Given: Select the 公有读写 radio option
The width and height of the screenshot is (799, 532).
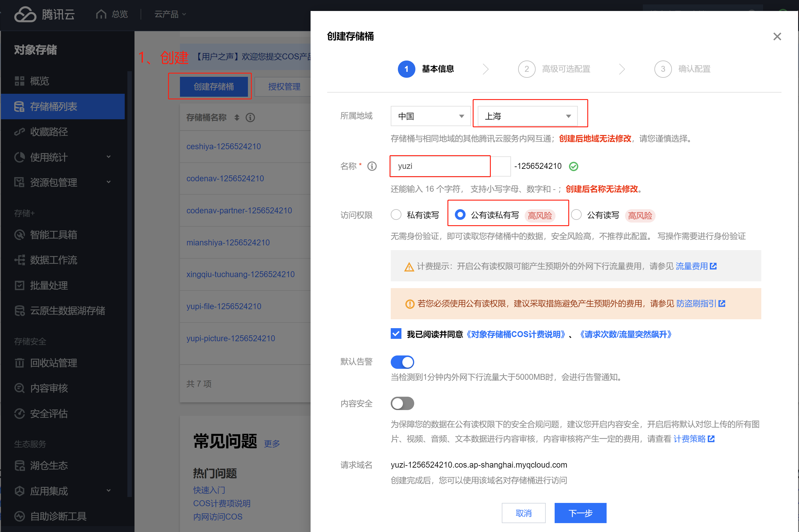Looking at the screenshot, I should [x=576, y=215].
